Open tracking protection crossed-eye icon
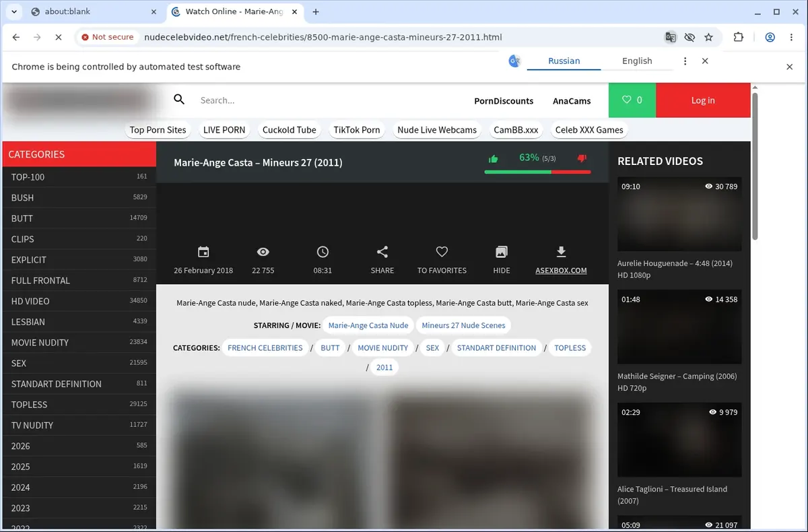This screenshot has width=808, height=532. tap(689, 37)
